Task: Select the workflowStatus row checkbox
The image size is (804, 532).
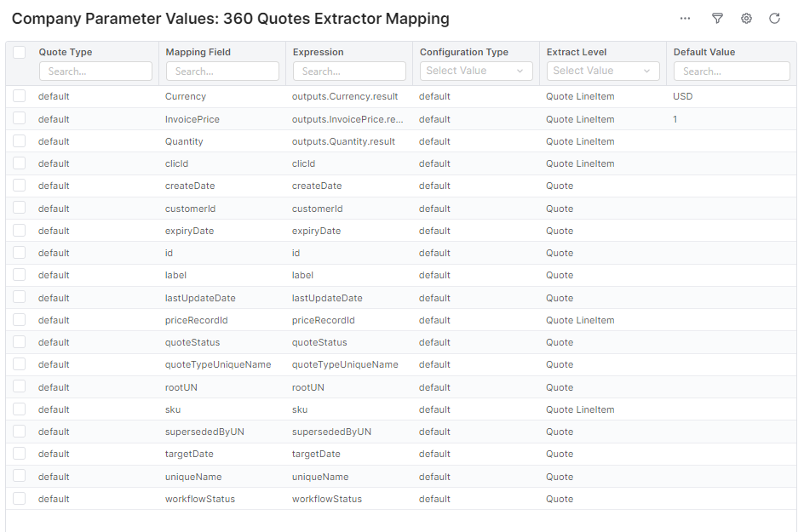Action: click(x=19, y=499)
